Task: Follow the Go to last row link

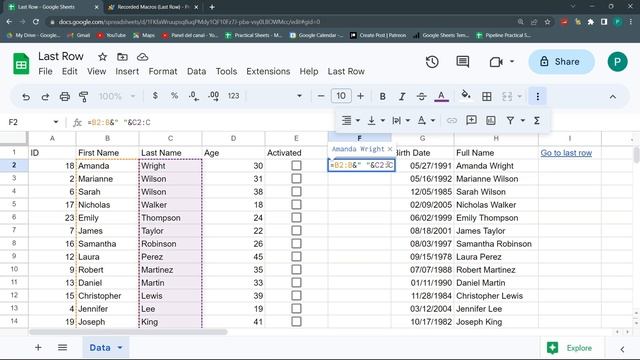Action: point(566,153)
